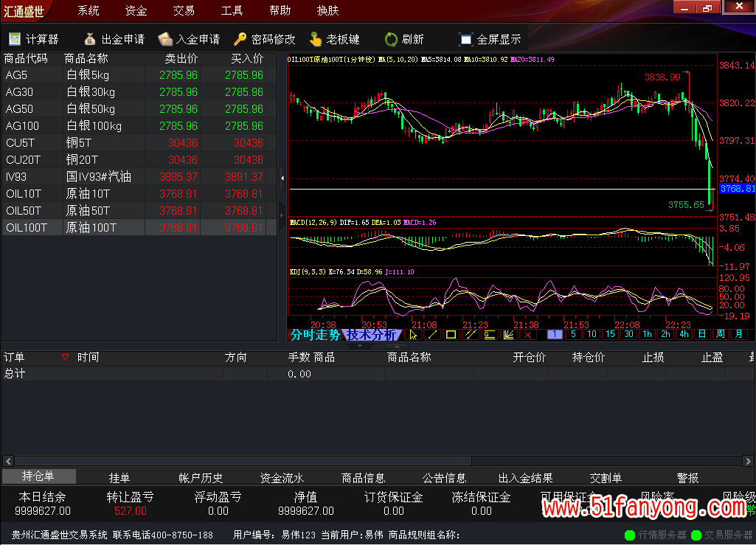Image resolution: width=756 pixels, height=545 pixels.
Task: Click the orders list right scroll arrow
Action: point(748,461)
